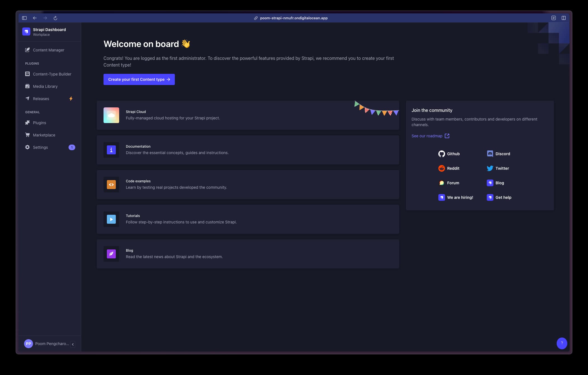Open the Plugins page
Screen dimensions: 588x375
[39, 123]
